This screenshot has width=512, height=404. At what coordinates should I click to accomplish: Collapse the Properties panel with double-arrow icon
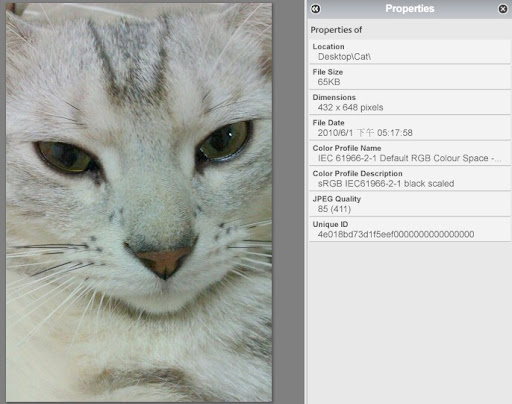pyautogui.click(x=315, y=9)
